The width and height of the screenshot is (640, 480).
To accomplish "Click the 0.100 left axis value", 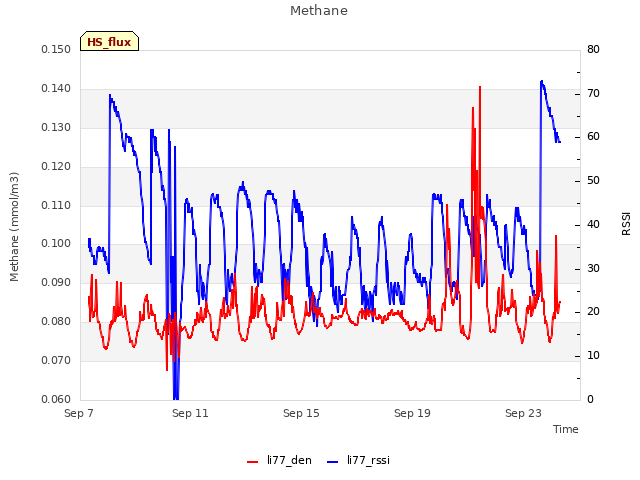I will click(x=56, y=244).
